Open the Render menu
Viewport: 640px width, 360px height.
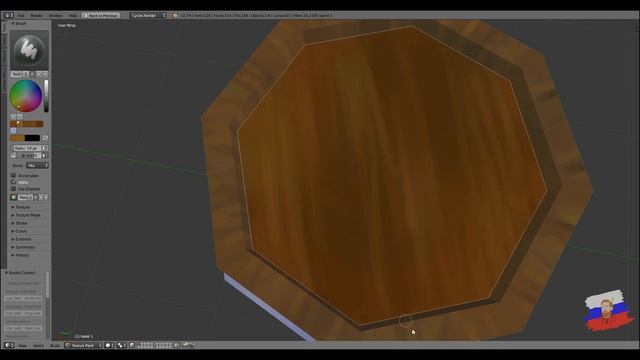pos(36,16)
